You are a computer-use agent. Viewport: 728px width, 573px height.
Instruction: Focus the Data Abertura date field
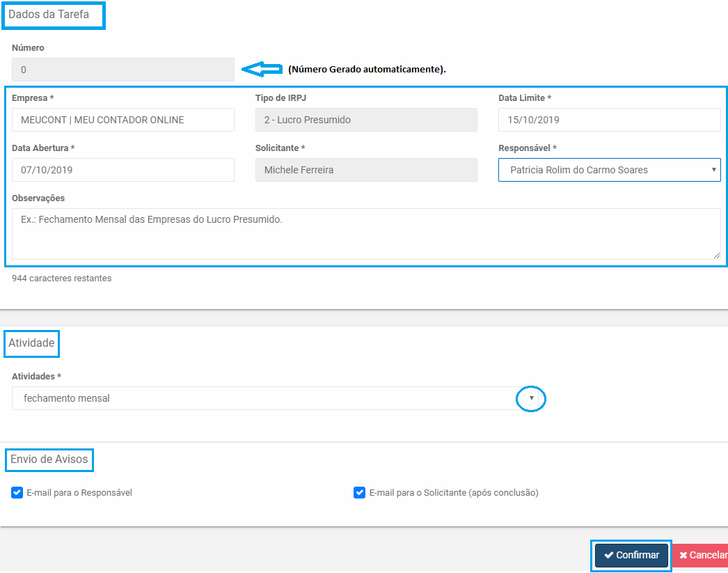coord(123,170)
